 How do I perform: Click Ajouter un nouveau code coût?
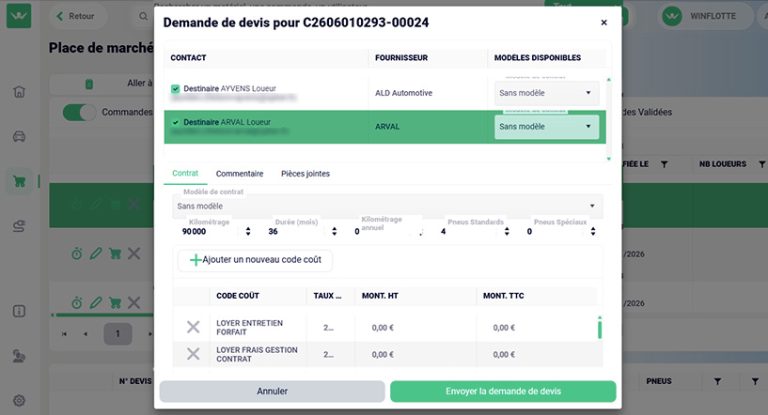click(255, 260)
